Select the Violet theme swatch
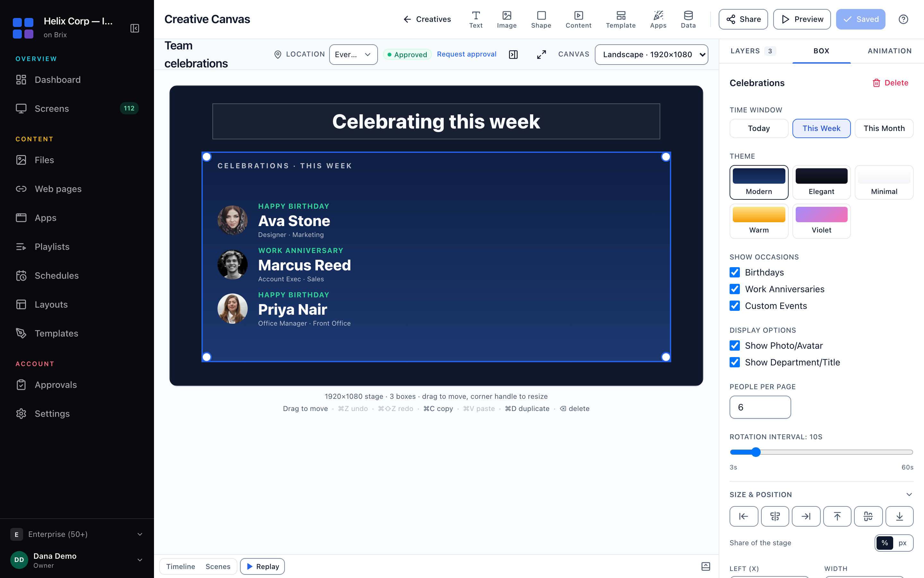 click(x=821, y=221)
